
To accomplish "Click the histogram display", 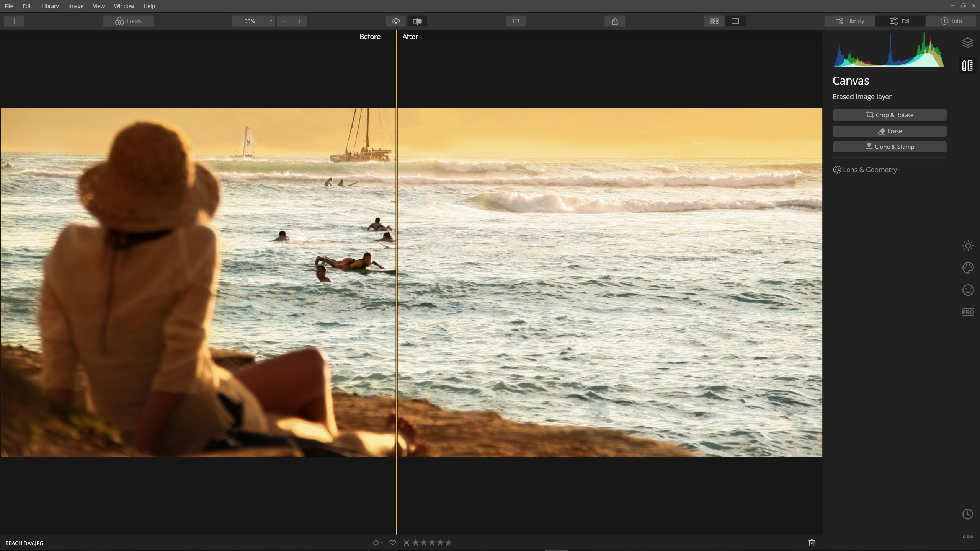I will pos(889,50).
